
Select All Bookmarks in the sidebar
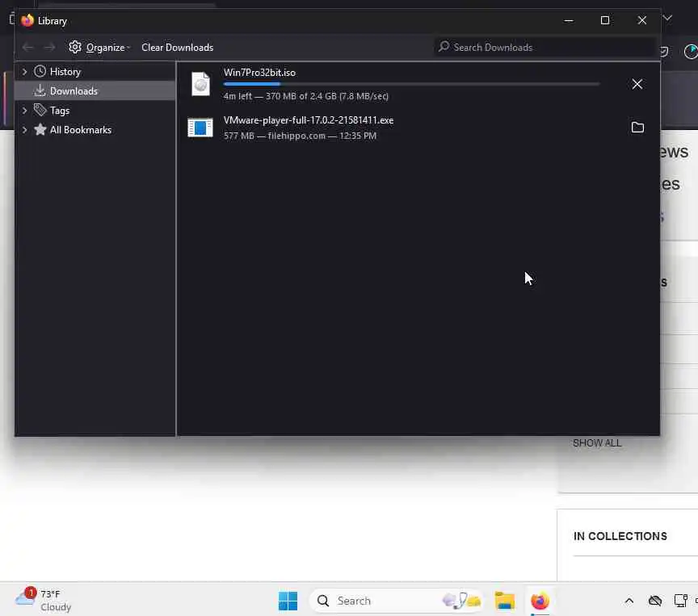click(81, 130)
